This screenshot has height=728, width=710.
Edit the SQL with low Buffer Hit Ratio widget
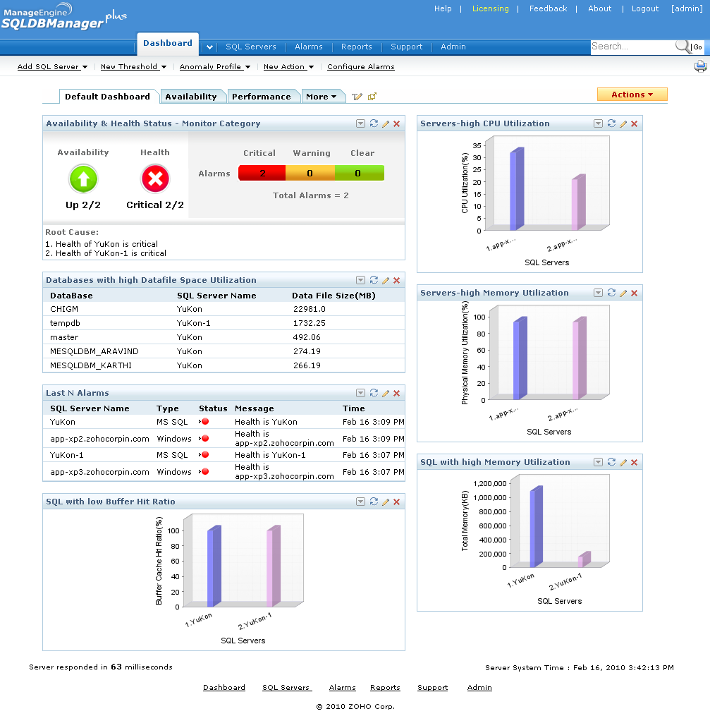tap(384, 502)
